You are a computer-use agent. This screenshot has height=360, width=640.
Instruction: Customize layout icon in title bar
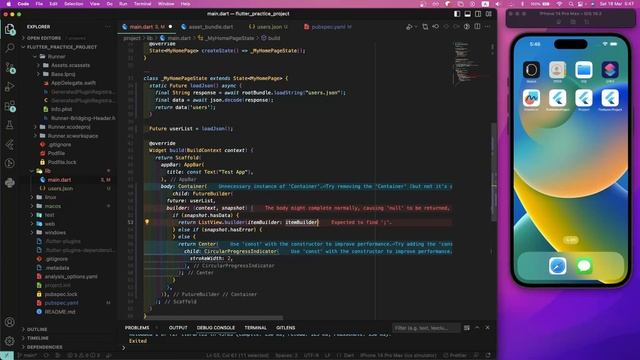(489, 14)
